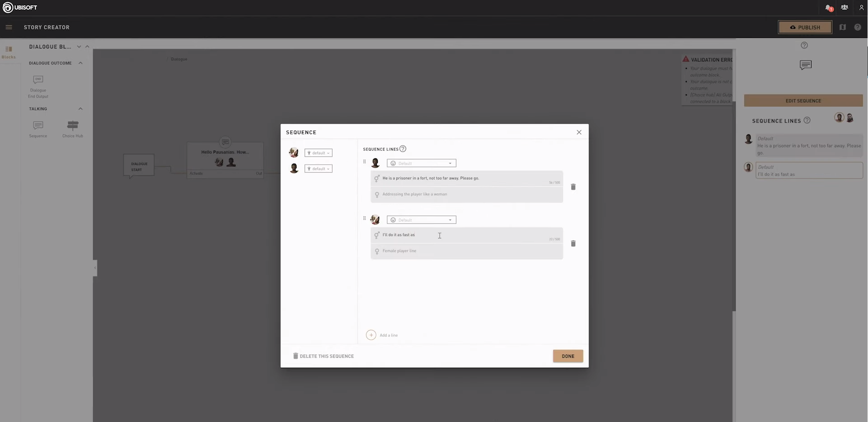Click the Female player line field
Image resolution: width=868 pixels, height=422 pixels.
click(466, 251)
